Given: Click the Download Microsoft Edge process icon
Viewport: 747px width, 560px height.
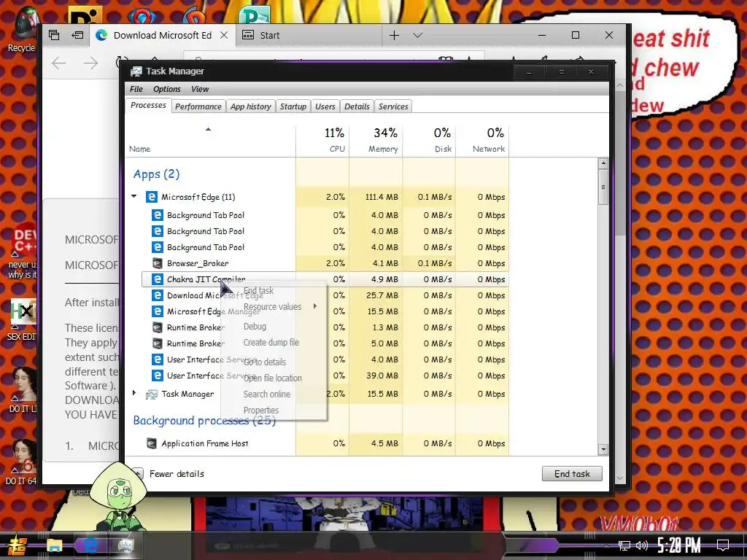Looking at the screenshot, I should (158, 296).
